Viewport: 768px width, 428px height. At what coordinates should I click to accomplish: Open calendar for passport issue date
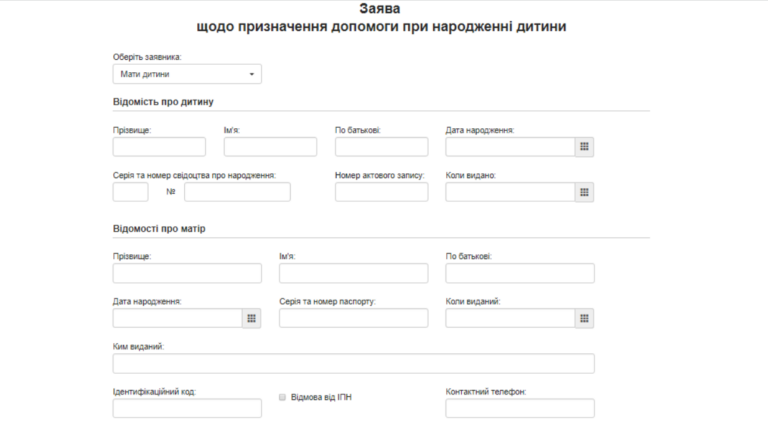[x=584, y=318]
